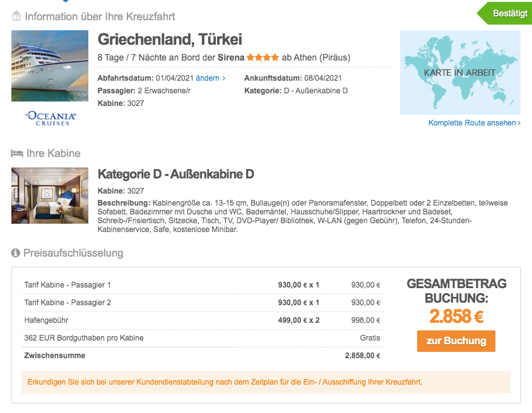The width and height of the screenshot is (532, 413).
Task: Select the Hafengebühr price row
Action: pos(202,320)
